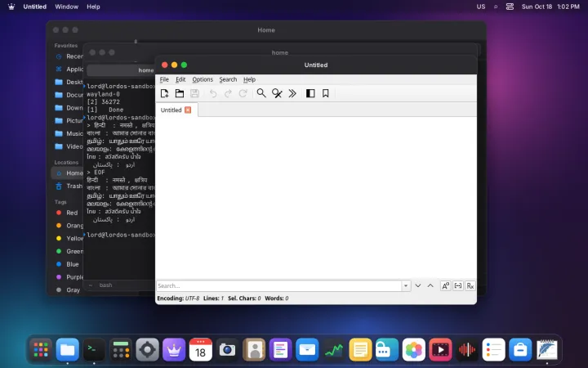Toggle Whole Word search option
This screenshot has width=588, height=368.
458,285
